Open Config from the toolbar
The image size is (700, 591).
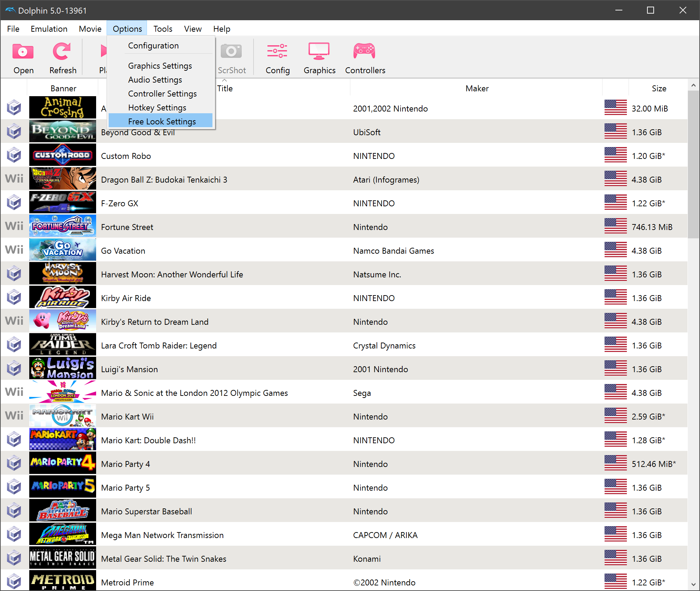(277, 52)
